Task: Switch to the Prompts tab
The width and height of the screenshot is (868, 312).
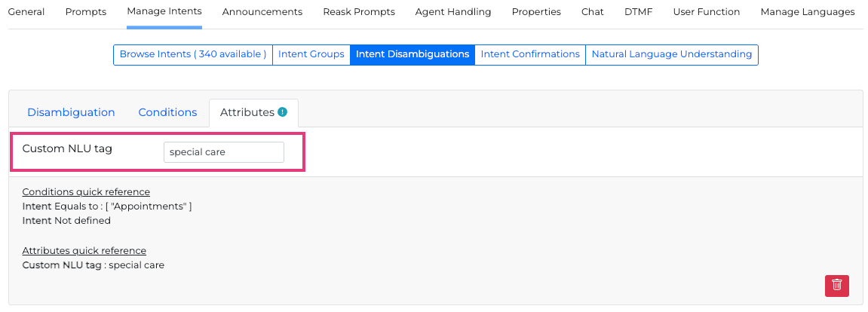Action: tap(86, 12)
